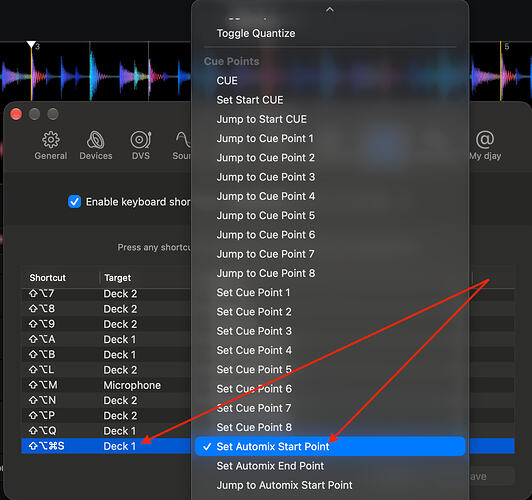Toggle Enable keyboard shortcuts checkbox
This screenshot has height=500, width=532.
click(74, 201)
